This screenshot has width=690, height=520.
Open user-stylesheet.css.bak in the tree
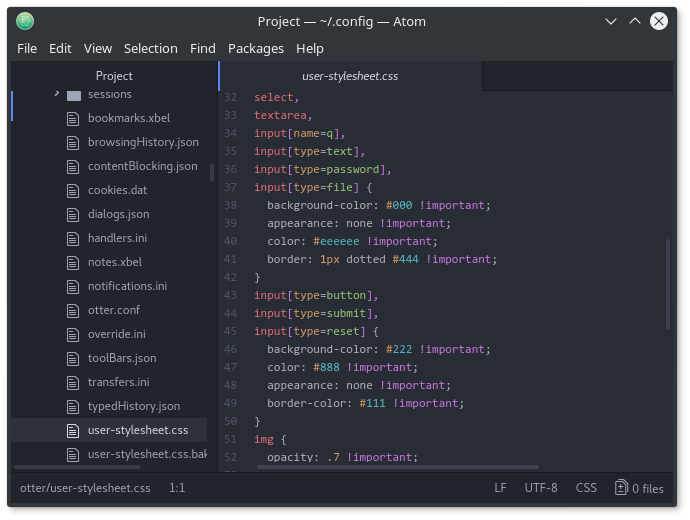pyautogui.click(x=147, y=454)
